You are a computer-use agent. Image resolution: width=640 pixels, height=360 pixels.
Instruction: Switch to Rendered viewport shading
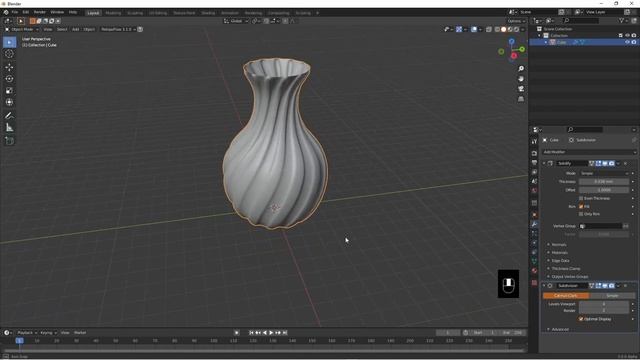point(516,29)
